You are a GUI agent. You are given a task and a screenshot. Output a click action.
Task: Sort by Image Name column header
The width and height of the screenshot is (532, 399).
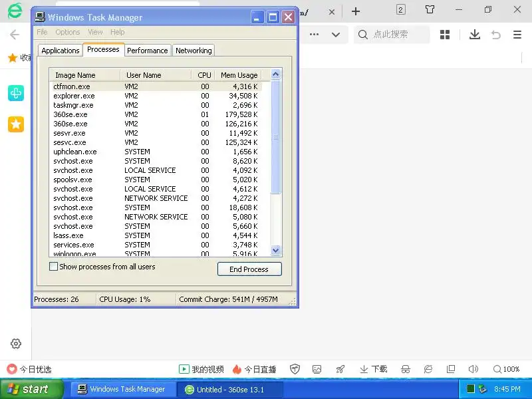coord(85,75)
